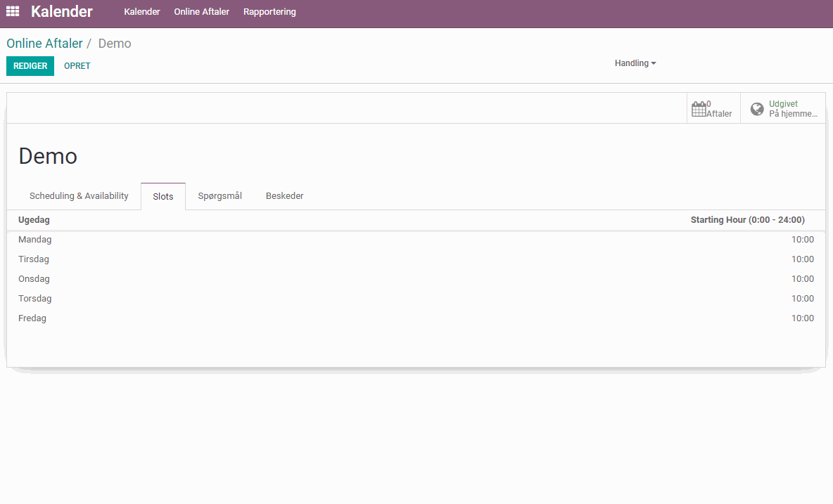Click the globe icon for Udgivet
Image resolution: width=833 pixels, height=504 pixels.
coord(757,109)
